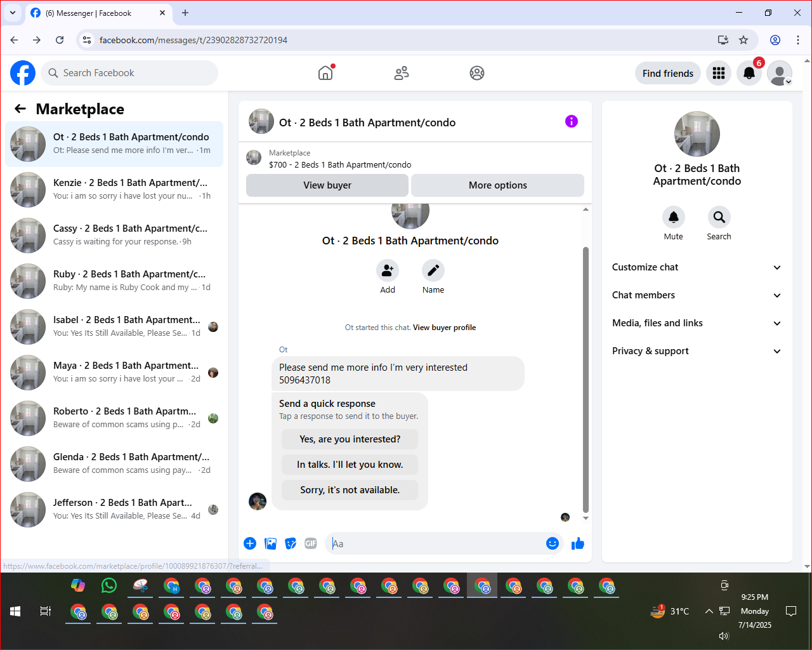Open the Groups icon in top navigation
Viewport: 812px width, 650px height.
tap(477, 73)
